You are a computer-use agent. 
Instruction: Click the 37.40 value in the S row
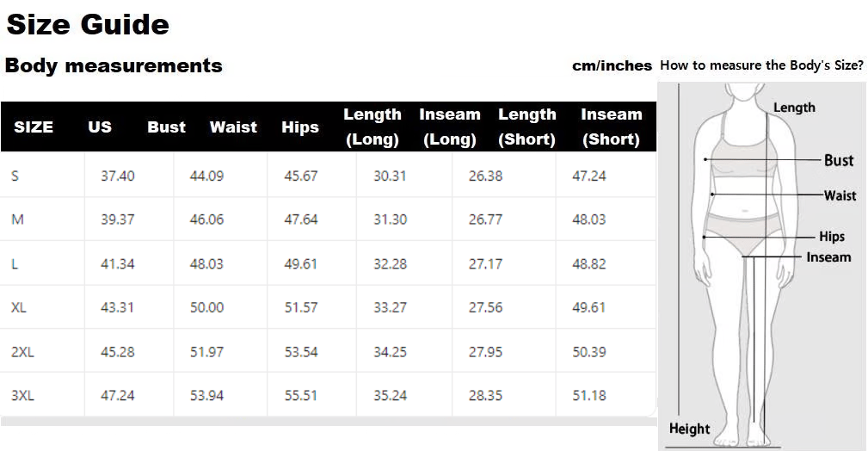click(x=118, y=176)
